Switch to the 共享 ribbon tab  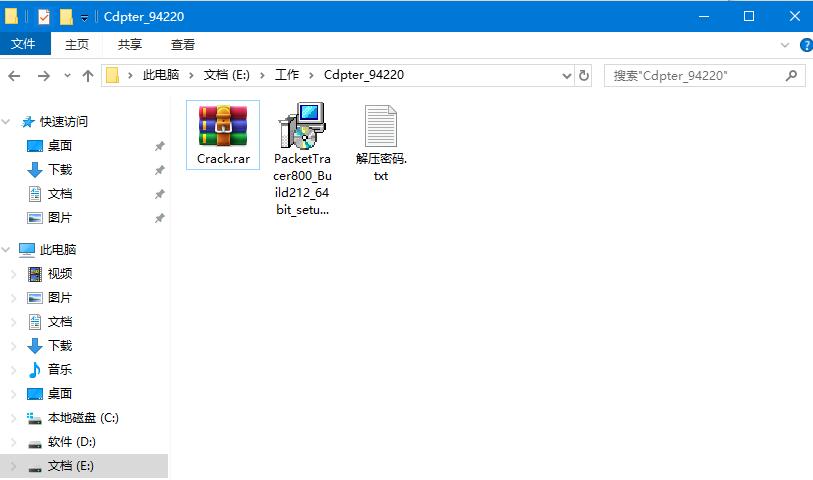click(130, 45)
